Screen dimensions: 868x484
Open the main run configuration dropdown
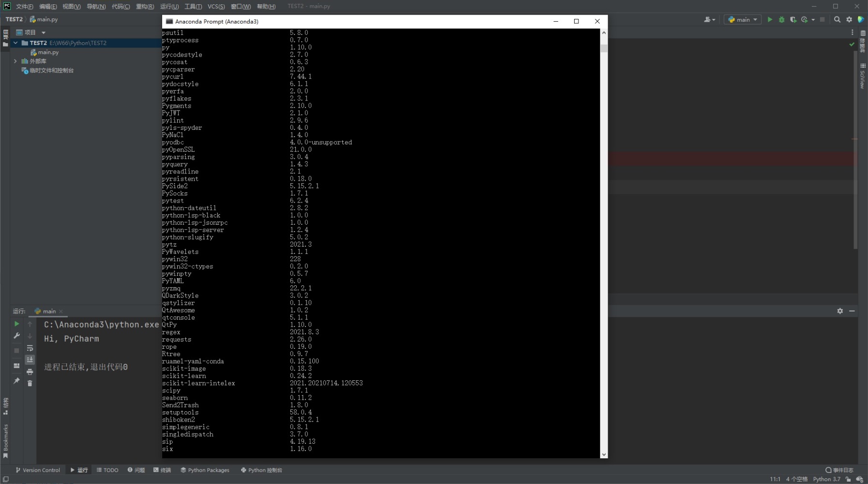pyautogui.click(x=743, y=19)
